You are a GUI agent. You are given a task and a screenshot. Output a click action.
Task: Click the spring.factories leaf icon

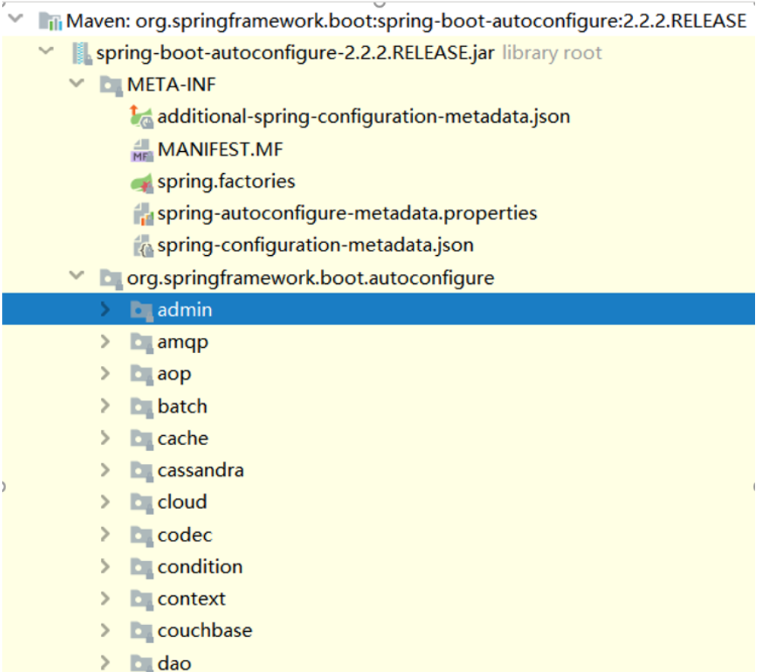tap(141, 183)
